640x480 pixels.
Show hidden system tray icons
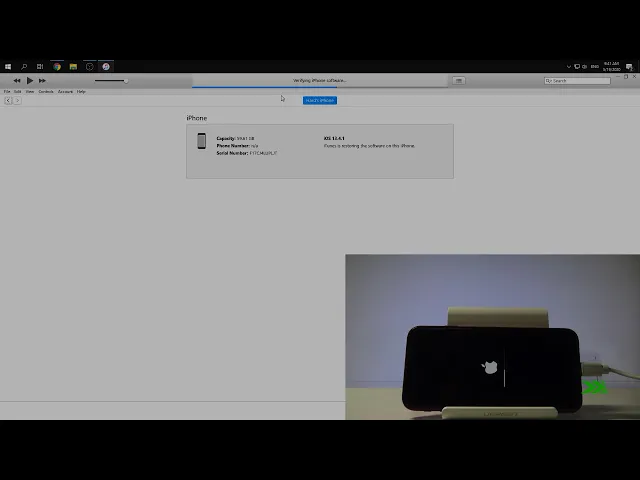point(569,67)
